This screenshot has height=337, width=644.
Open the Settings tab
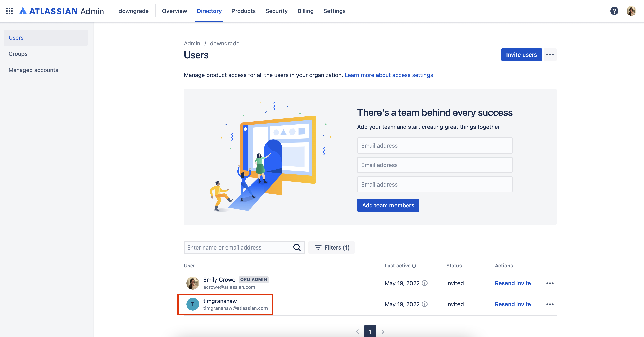pyautogui.click(x=334, y=11)
